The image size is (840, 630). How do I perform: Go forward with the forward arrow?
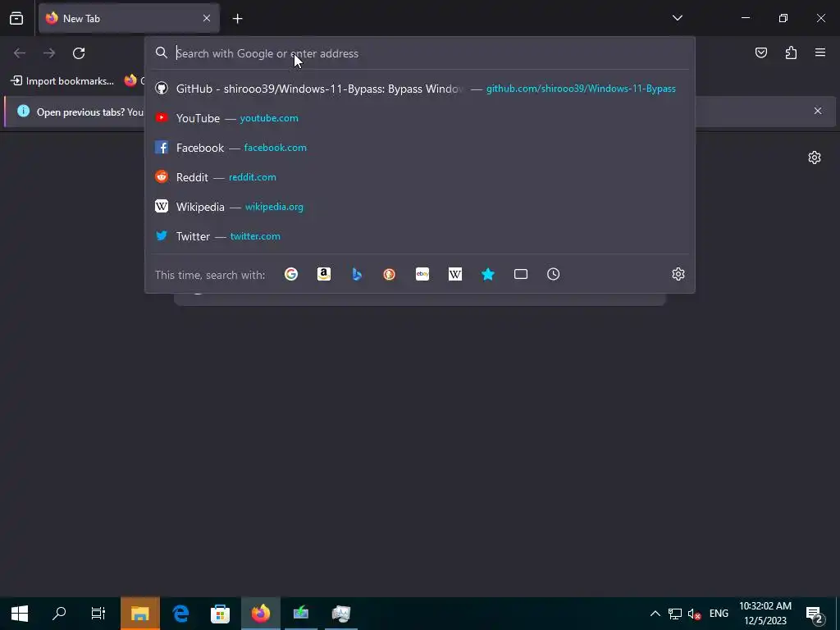[49, 53]
